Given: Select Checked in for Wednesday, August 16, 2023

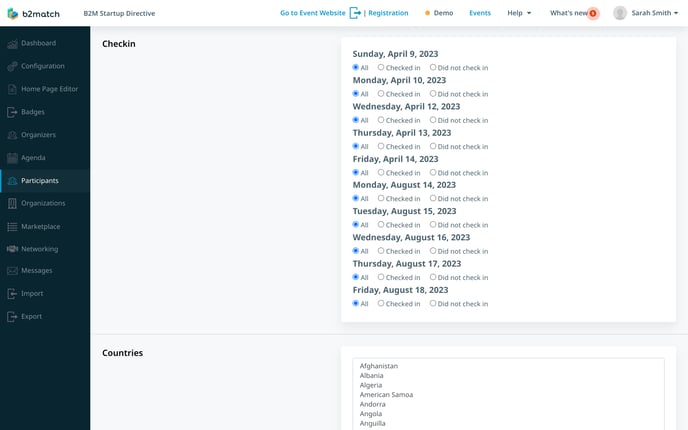Looking at the screenshot, I should [381, 251].
